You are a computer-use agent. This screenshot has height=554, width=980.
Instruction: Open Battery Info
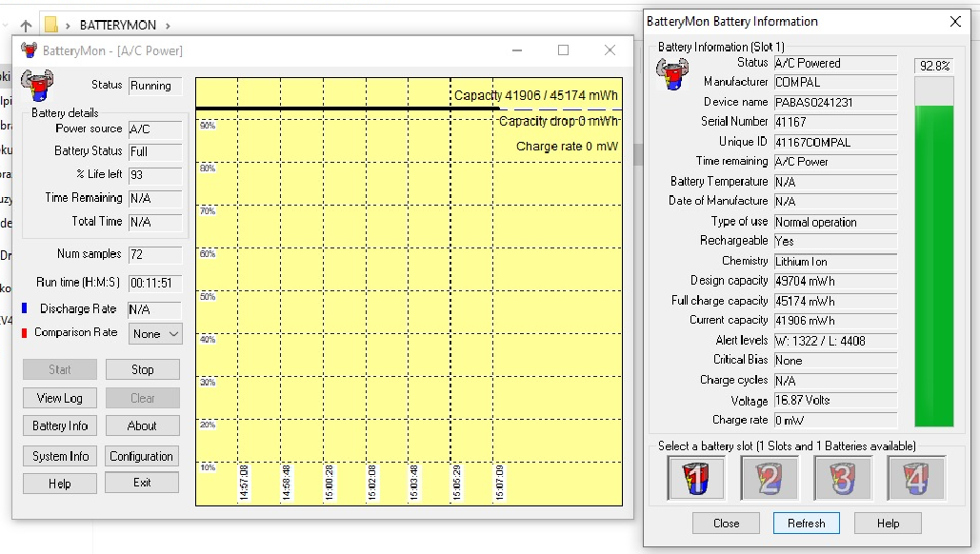(x=60, y=425)
